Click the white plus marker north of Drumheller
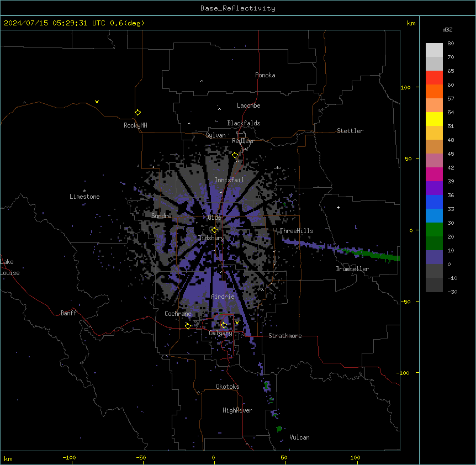This screenshot has width=476, height=465. pos(338,207)
